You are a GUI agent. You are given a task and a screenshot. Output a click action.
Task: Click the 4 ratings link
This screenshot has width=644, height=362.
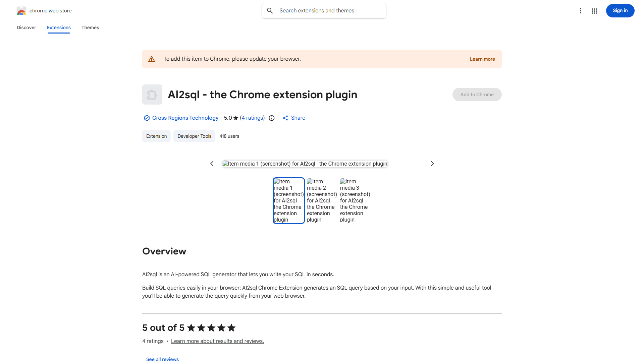(253, 118)
